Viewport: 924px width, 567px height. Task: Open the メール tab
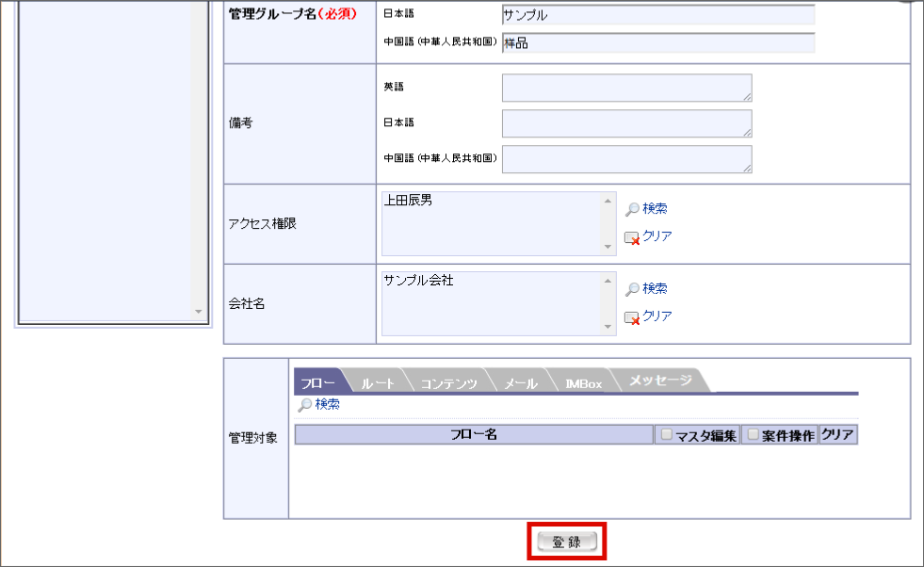(521, 382)
